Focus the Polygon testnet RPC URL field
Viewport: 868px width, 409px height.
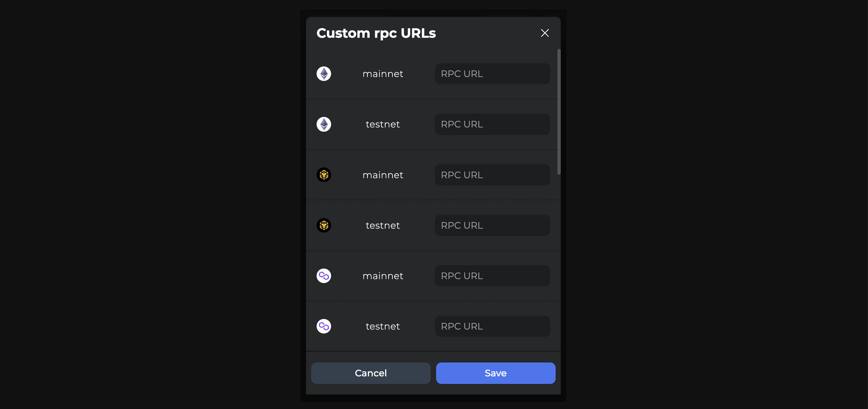[x=492, y=327]
